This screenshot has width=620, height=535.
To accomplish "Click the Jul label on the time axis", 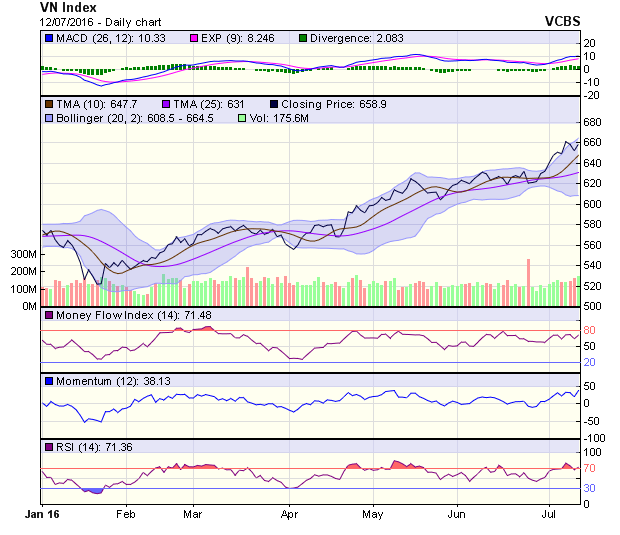I will 548,516.
